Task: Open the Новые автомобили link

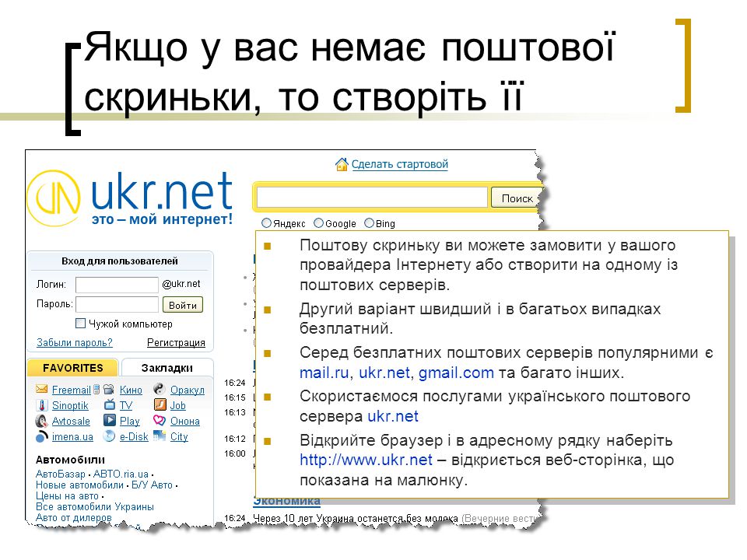Action: tap(79, 485)
